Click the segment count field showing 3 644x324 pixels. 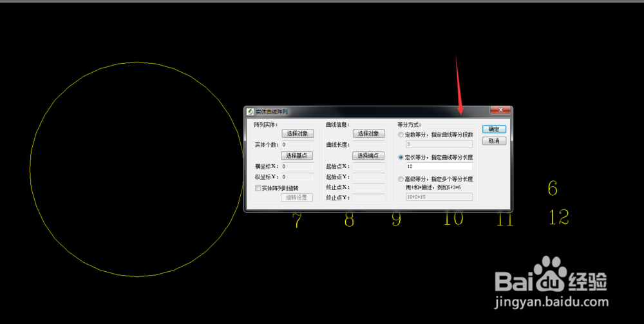[x=439, y=144]
